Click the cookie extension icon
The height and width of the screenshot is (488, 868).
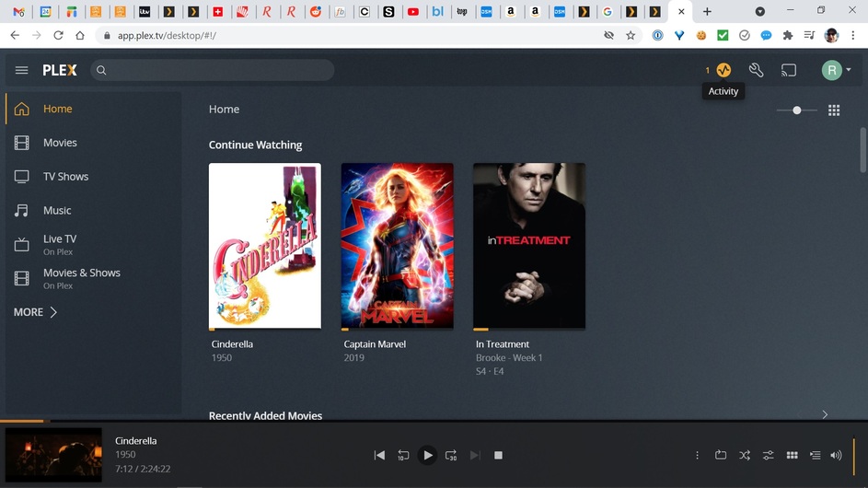click(x=701, y=36)
